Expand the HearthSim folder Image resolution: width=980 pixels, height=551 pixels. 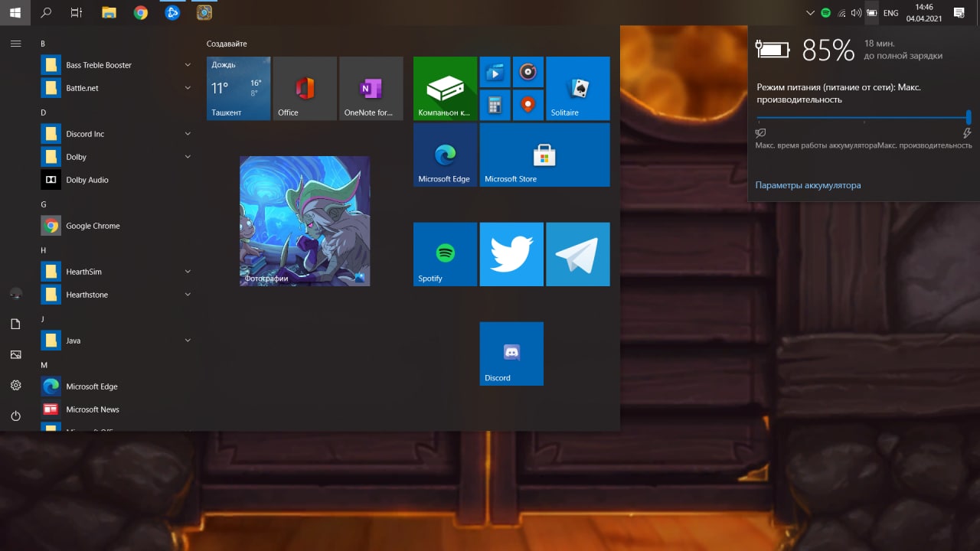[117, 272]
